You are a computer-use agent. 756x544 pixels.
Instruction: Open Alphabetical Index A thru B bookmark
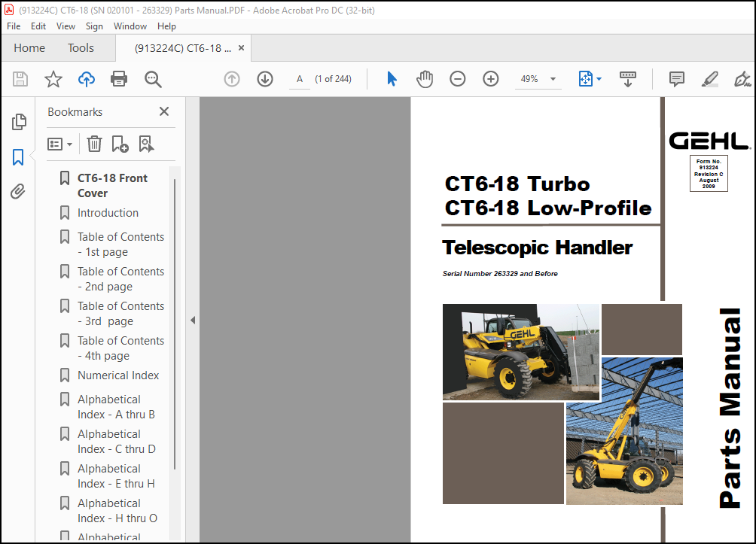point(116,406)
